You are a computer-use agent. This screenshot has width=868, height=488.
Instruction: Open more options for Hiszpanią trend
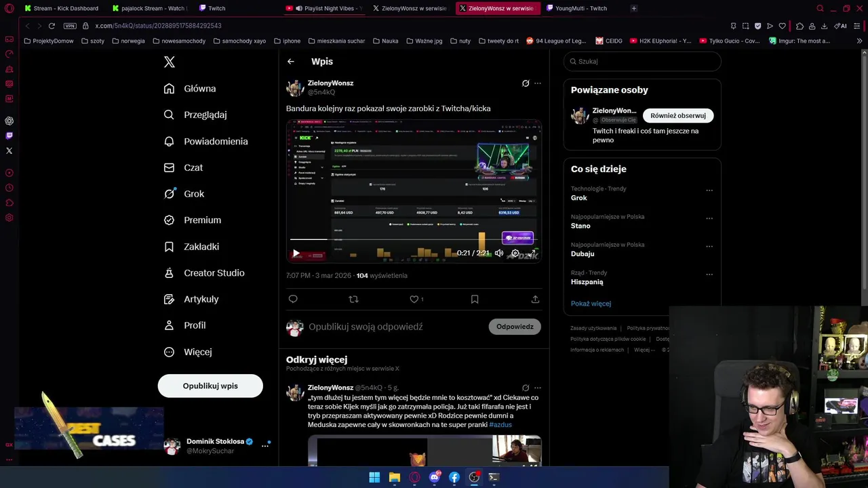click(x=709, y=274)
